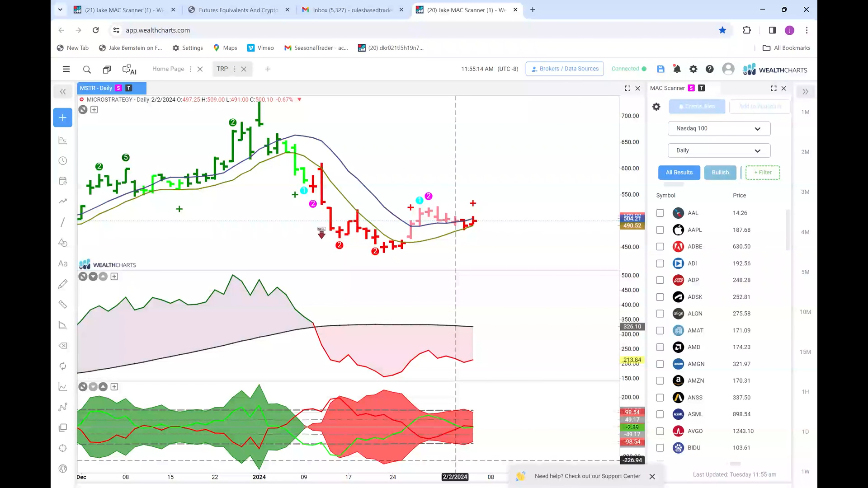Image resolution: width=868 pixels, height=488 pixels.
Task: Bookmark this page with star icon
Action: point(722,30)
